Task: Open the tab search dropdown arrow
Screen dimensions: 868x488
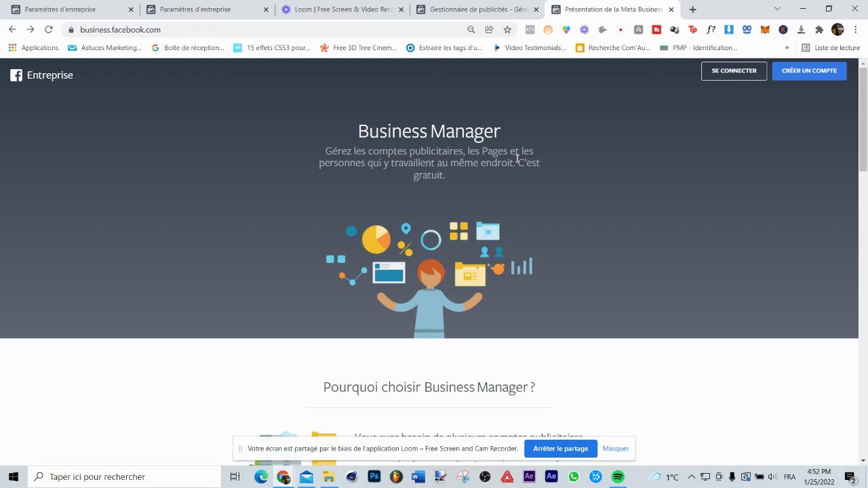Action: pyautogui.click(x=777, y=9)
